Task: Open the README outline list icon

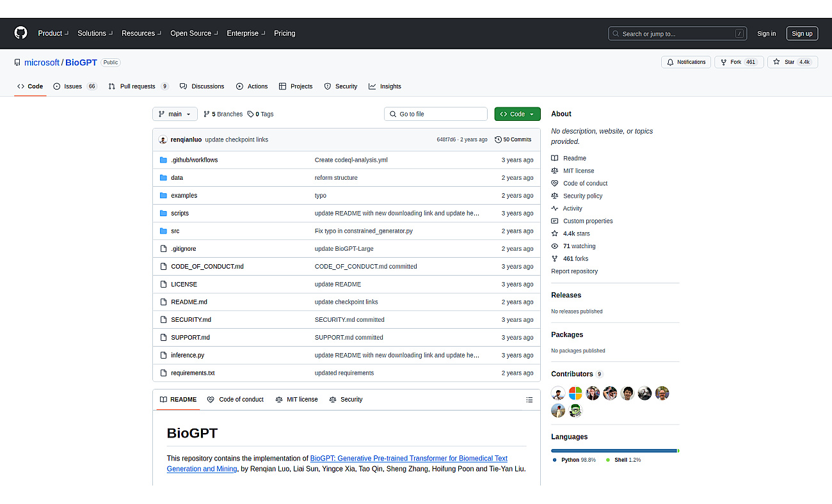Action: coord(529,400)
